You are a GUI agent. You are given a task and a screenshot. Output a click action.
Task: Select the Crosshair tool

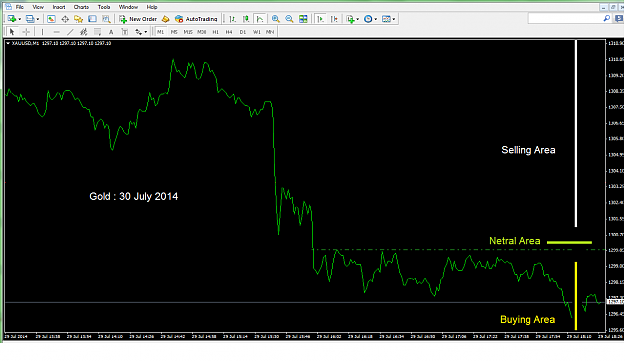(x=26, y=32)
